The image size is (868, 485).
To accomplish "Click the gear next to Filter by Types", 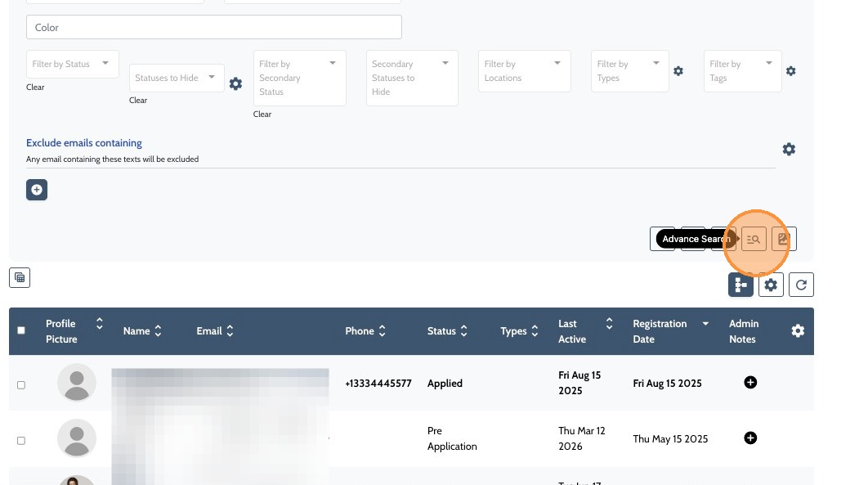I will (x=678, y=71).
